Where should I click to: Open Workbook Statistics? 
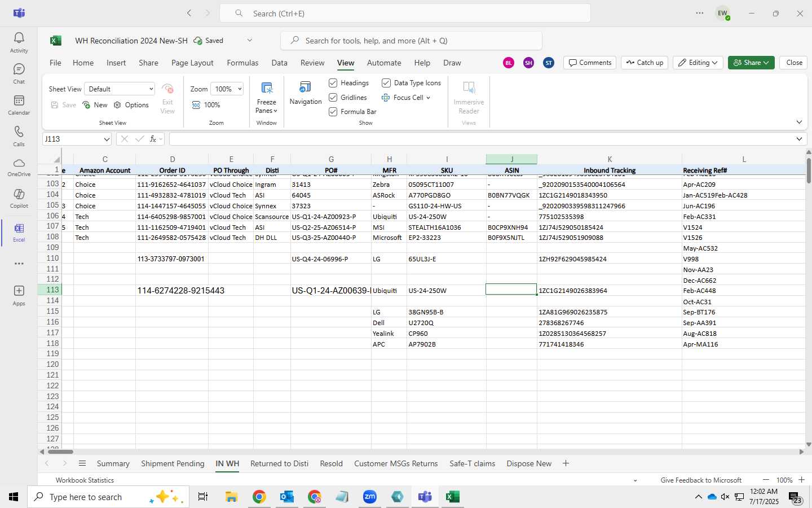tap(85, 480)
